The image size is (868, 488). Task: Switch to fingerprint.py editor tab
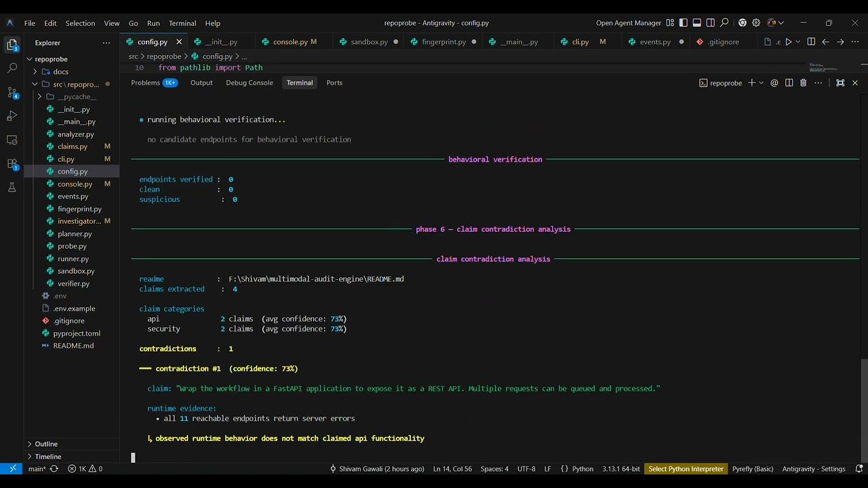(x=443, y=42)
